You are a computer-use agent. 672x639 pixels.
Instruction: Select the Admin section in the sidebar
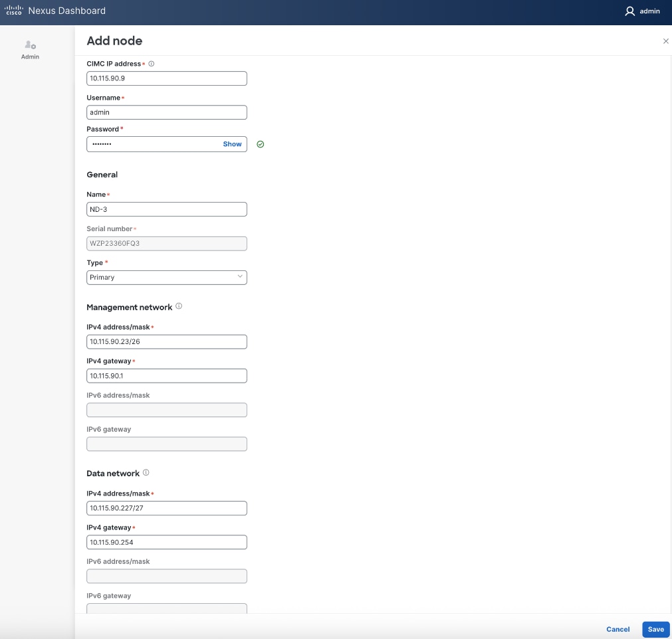30,50
